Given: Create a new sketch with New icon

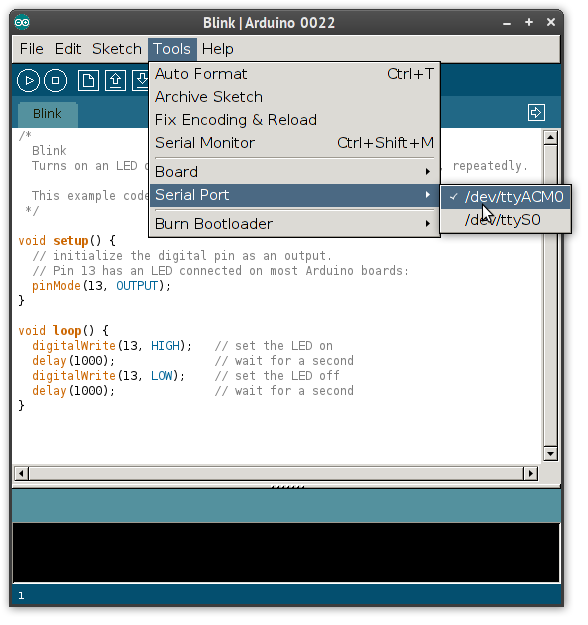Looking at the screenshot, I should [x=88, y=81].
